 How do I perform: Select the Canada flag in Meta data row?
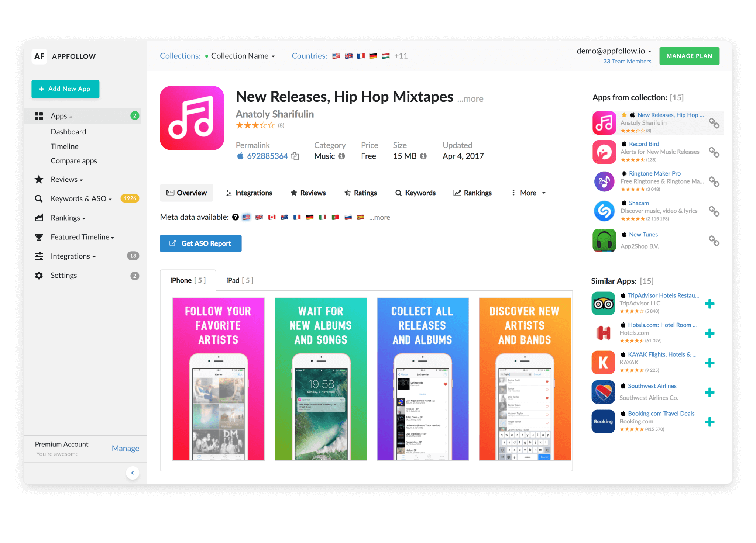[272, 217]
